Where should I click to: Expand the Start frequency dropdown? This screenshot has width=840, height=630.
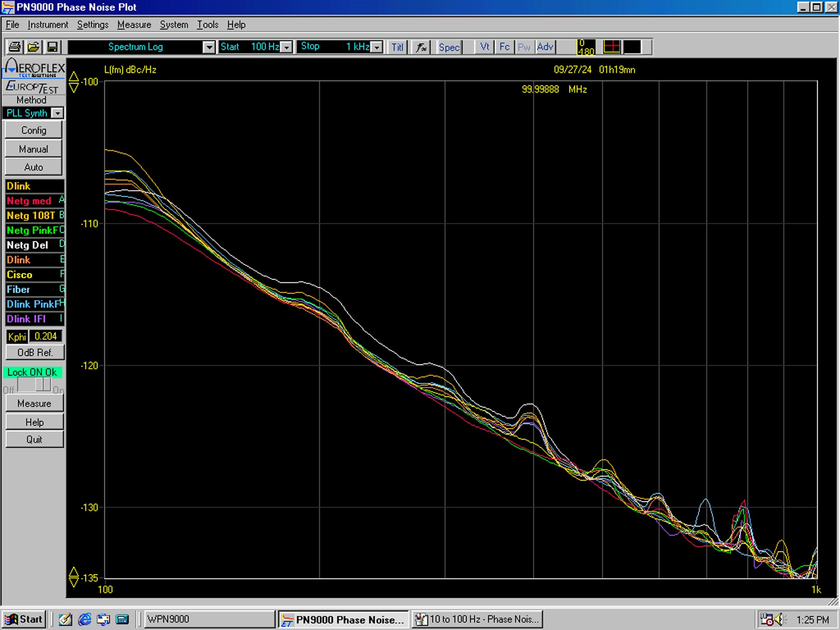(x=287, y=47)
